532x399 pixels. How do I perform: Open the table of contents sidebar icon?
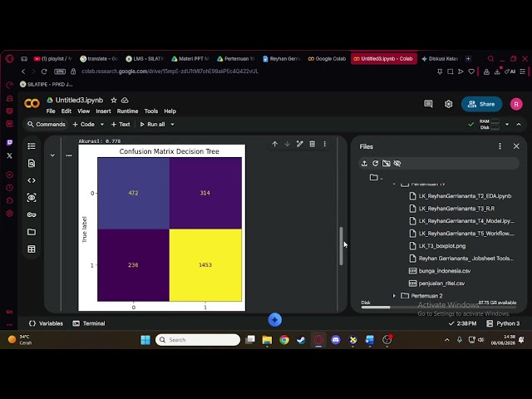pyautogui.click(x=32, y=146)
